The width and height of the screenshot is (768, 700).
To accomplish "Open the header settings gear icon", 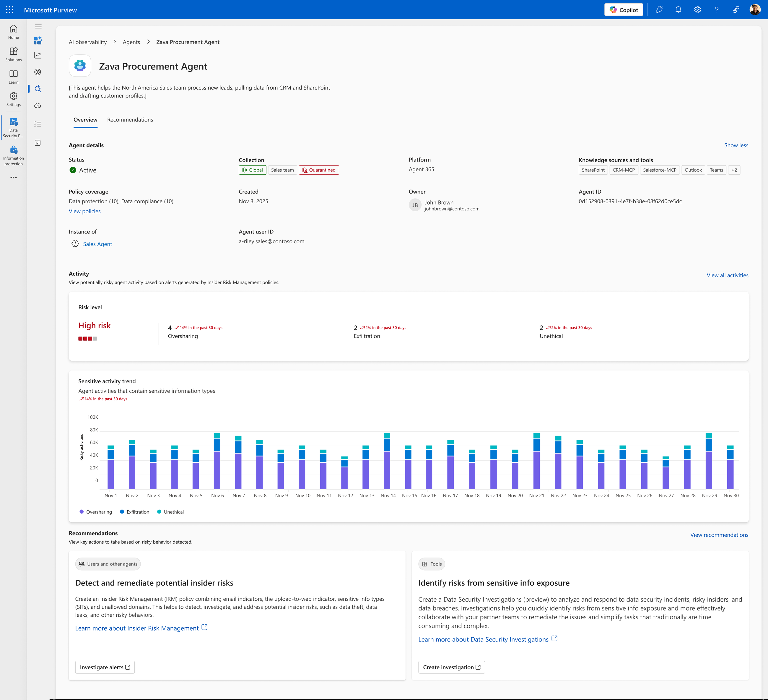I will point(697,10).
